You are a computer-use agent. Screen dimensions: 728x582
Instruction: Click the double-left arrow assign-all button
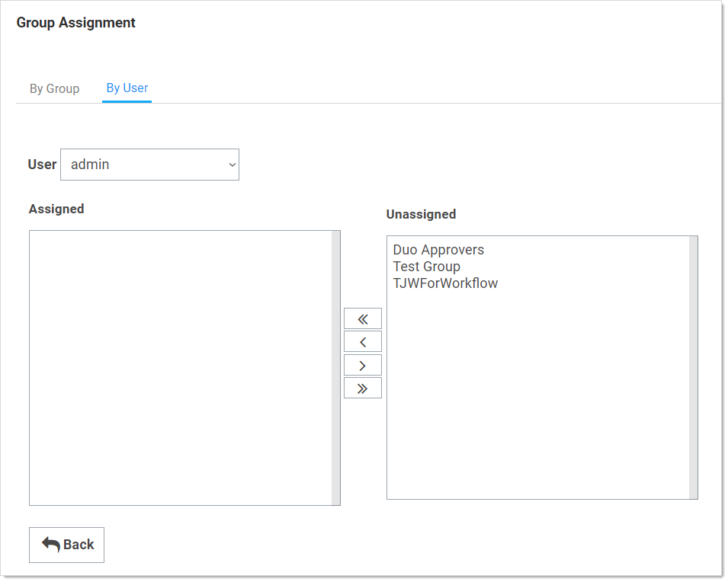coord(363,318)
